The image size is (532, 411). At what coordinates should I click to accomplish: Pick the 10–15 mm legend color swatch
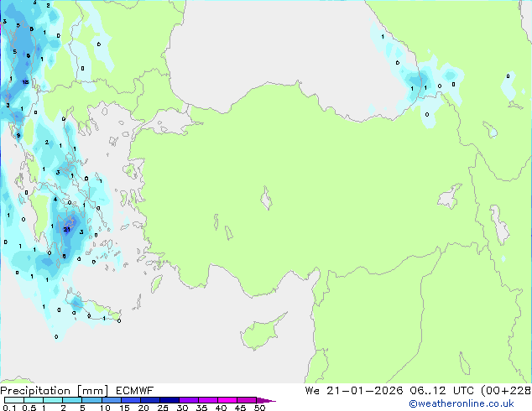click(112, 400)
